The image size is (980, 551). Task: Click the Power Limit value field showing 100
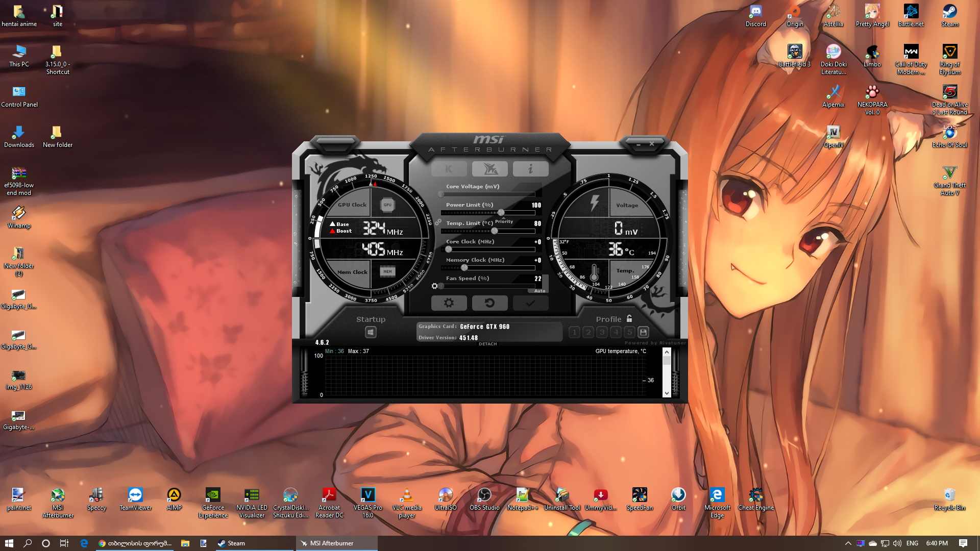coord(536,205)
